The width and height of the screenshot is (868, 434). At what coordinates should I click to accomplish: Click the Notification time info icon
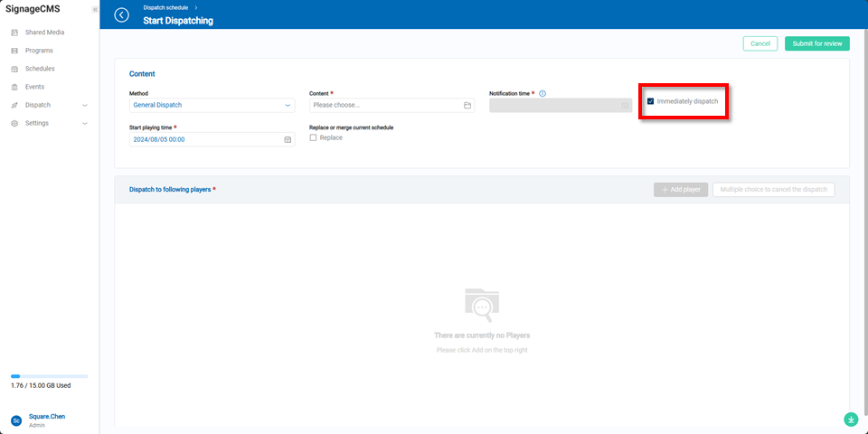tap(542, 93)
